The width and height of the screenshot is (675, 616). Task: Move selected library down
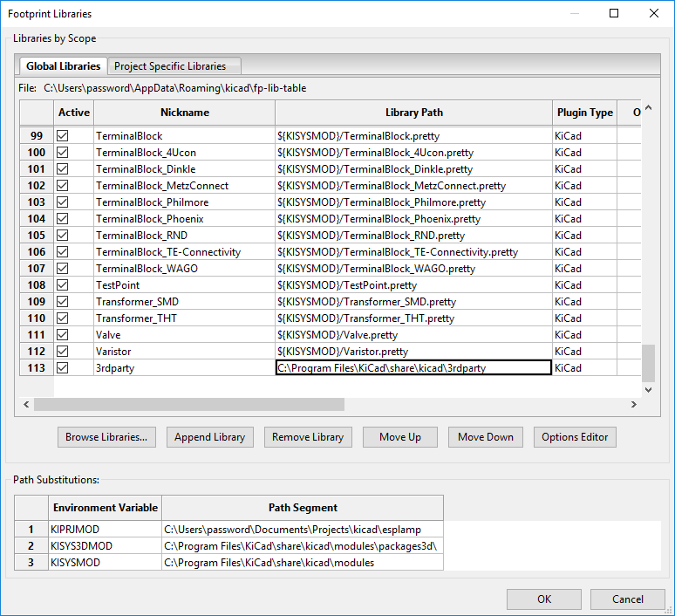(486, 437)
